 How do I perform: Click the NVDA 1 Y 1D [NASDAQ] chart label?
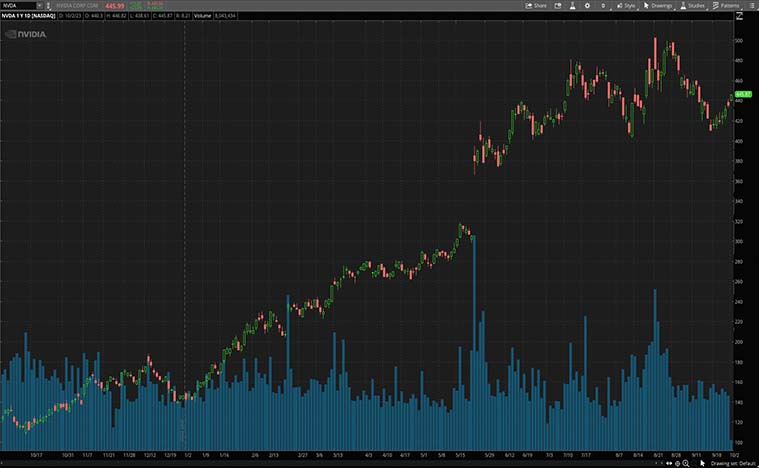coord(28,16)
